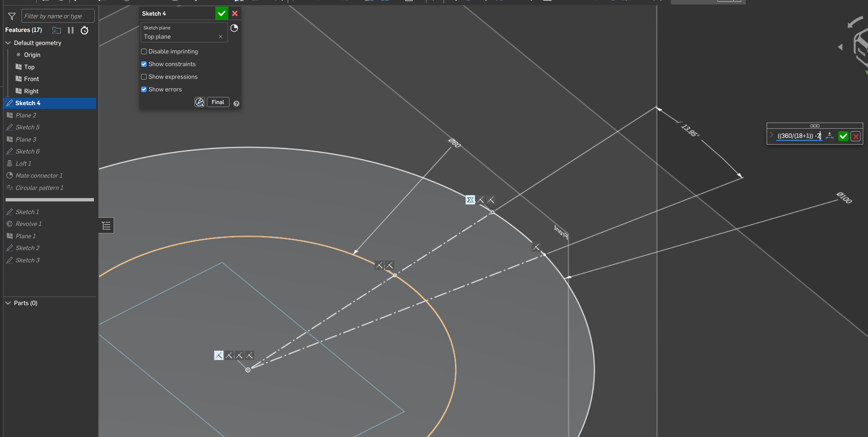Viewport: 868px width, 437px height.
Task: Collapse the Parts (0) section
Action: pyautogui.click(x=8, y=303)
